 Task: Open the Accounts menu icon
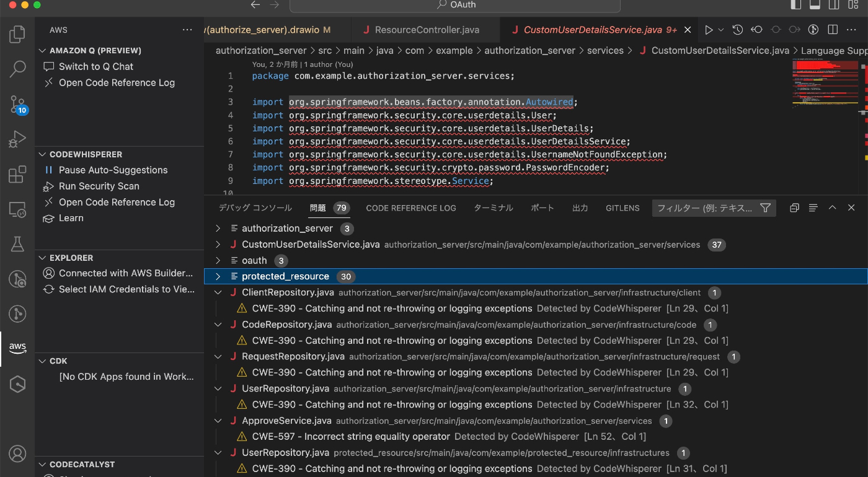pyautogui.click(x=17, y=453)
